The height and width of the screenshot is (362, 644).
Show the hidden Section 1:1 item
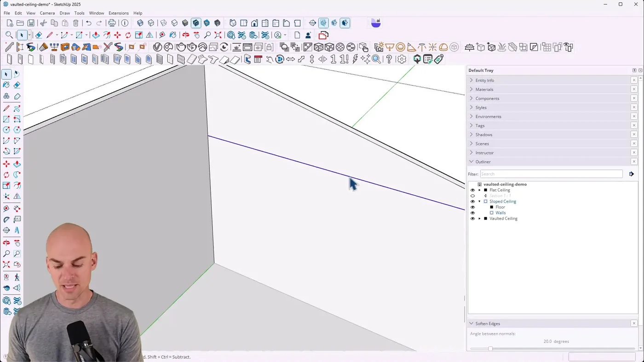[x=472, y=196]
